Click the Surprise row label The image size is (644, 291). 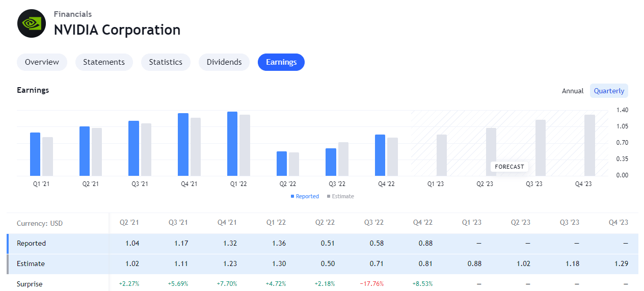point(30,284)
